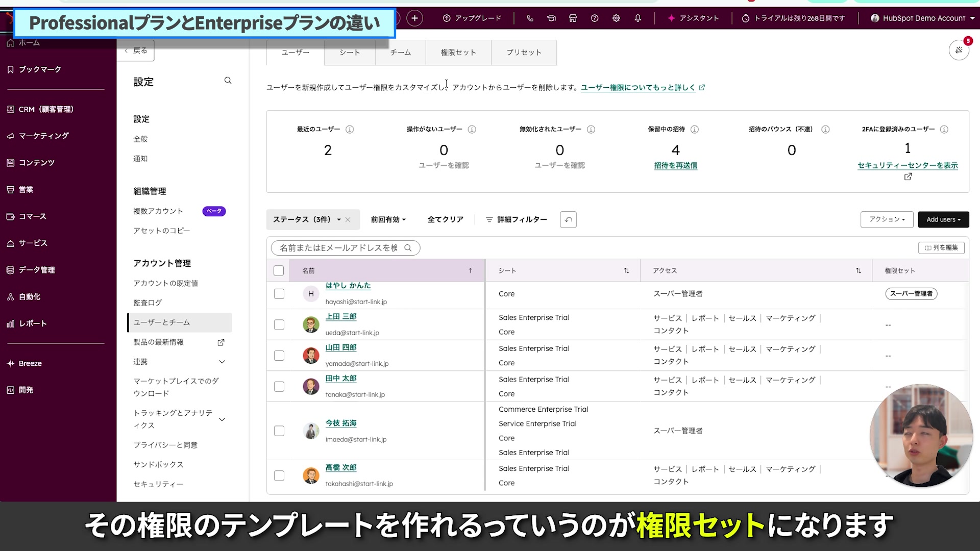The height and width of the screenshot is (551, 980).
Task: Open the settings gear icon in top bar
Action: (616, 18)
